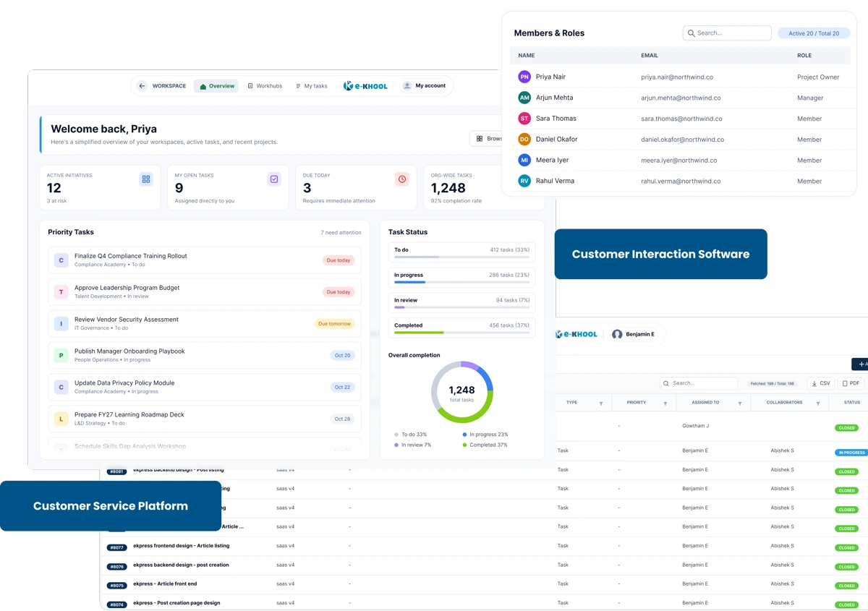Select priya.nair@northwind.co email
The height and width of the screenshot is (611, 868).
pyautogui.click(x=677, y=77)
